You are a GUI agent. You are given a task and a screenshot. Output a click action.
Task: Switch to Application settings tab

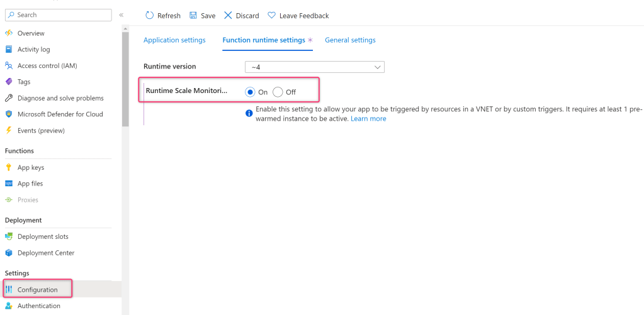174,40
